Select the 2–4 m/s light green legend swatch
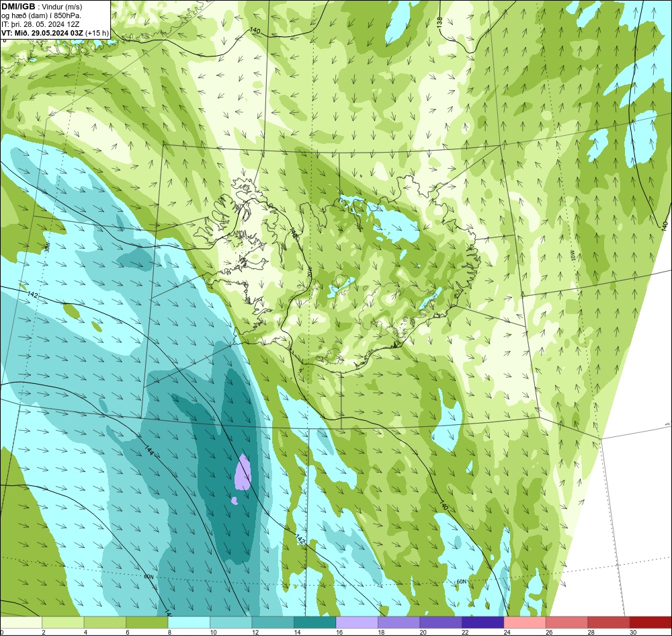This screenshot has width=672, height=636. [63, 623]
